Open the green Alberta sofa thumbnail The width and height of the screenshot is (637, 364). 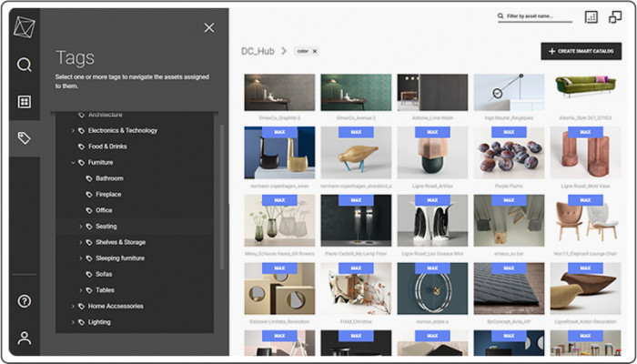click(x=585, y=92)
